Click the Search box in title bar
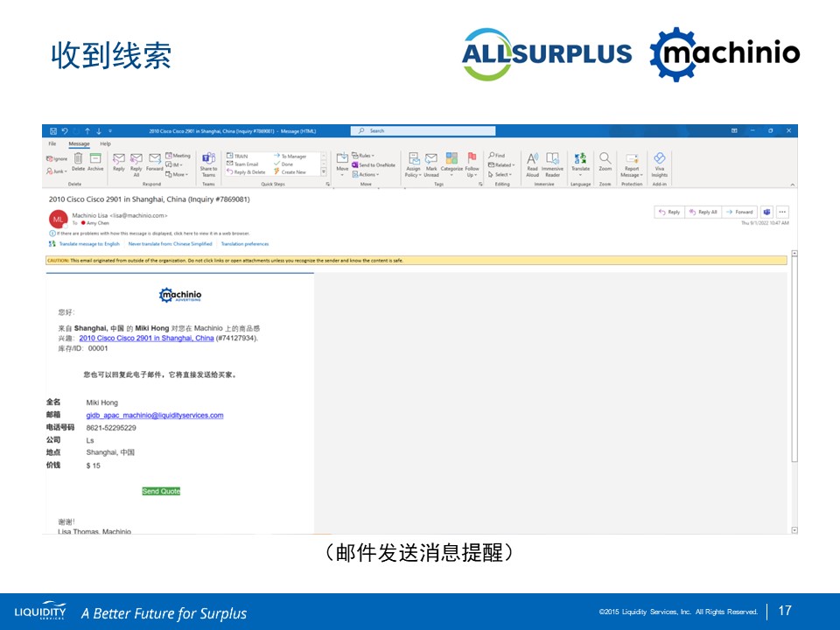This screenshot has width=840, height=630. click(423, 130)
